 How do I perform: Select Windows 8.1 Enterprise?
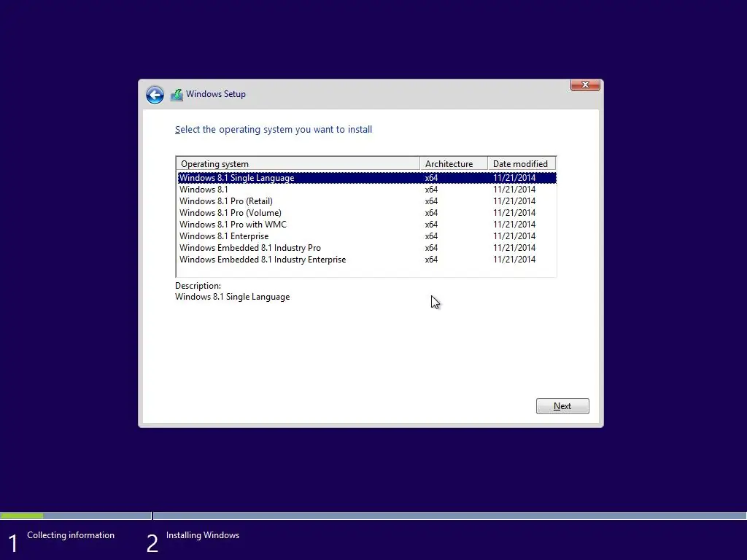click(224, 236)
